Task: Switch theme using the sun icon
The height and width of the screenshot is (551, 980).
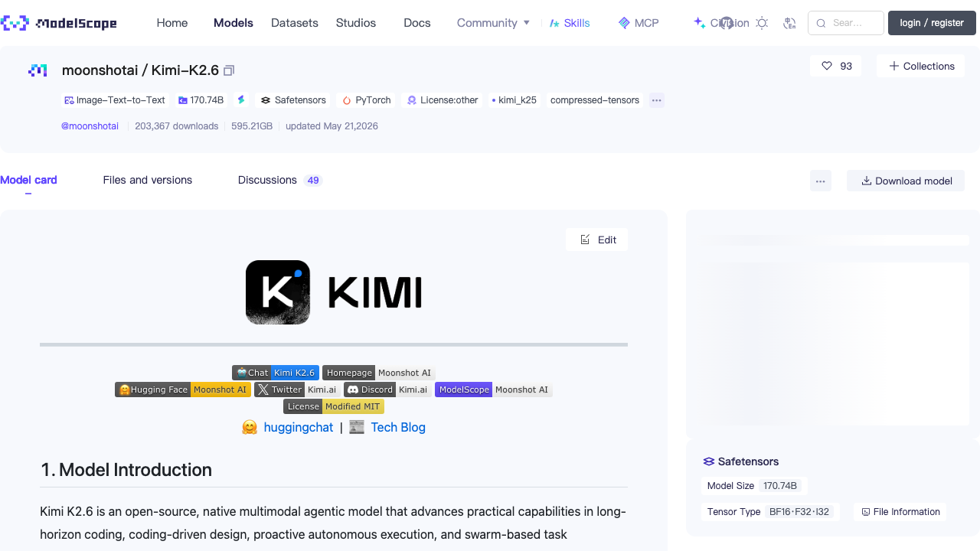Action: 762,23
